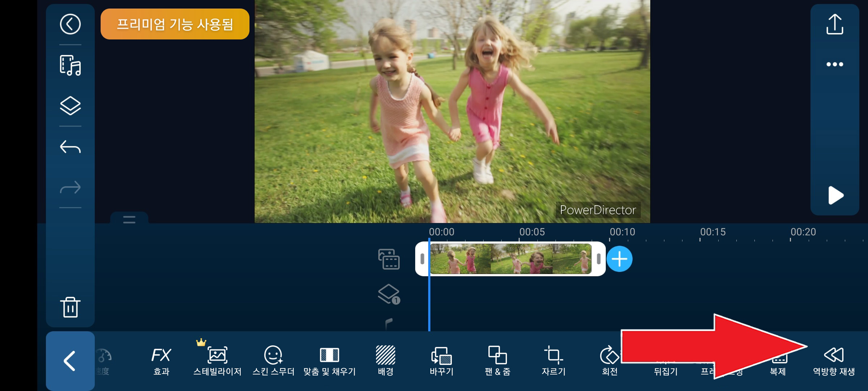
Task: Open the FX 효과 tool
Action: coord(161,360)
